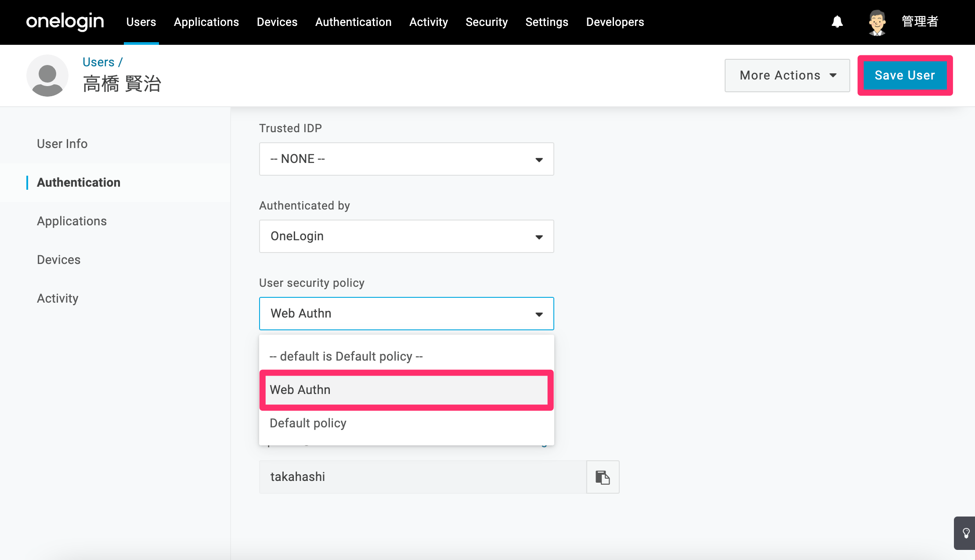Click the admin avatar picture

pos(877,22)
